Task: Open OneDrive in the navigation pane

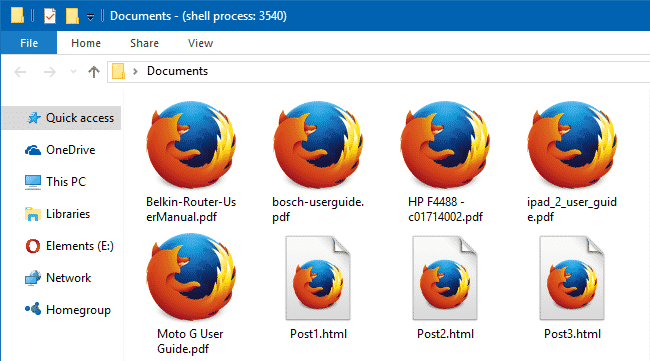Action: click(x=61, y=150)
